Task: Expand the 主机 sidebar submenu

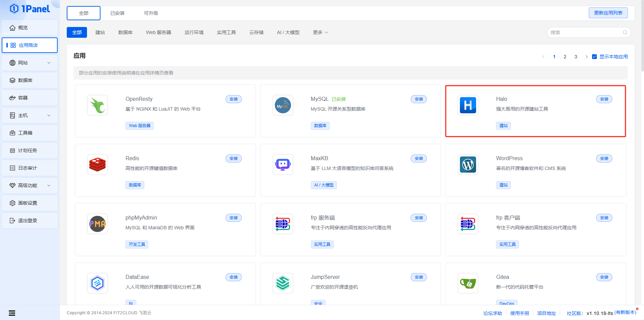Action: tap(30, 115)
